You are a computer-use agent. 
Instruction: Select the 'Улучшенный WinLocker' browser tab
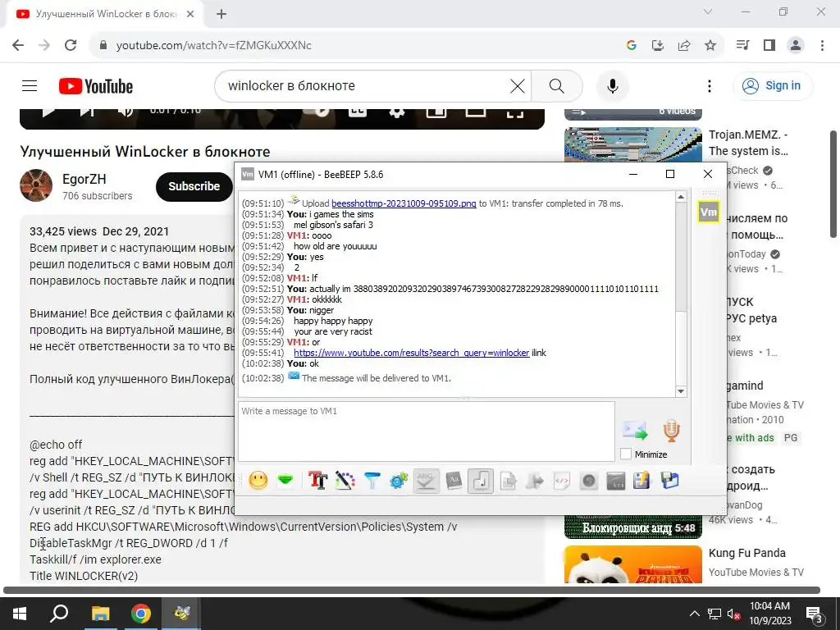click(x=104, y=14)
